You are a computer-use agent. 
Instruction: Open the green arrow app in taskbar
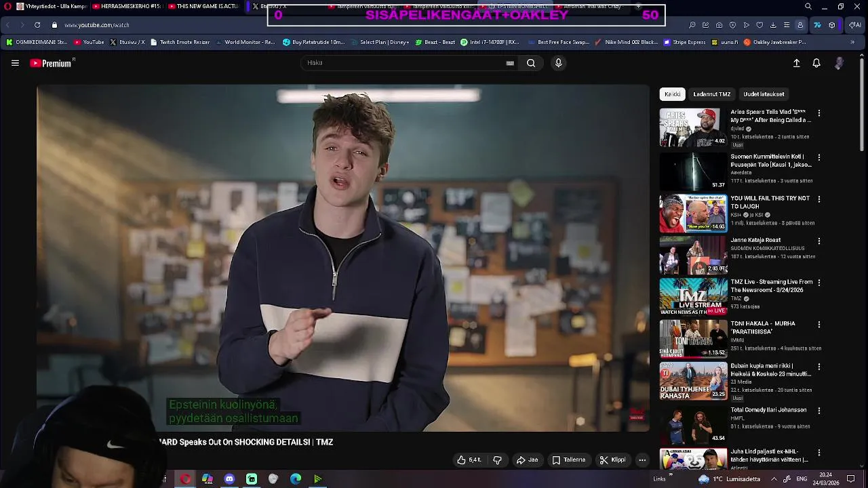(x=317, y=479)
